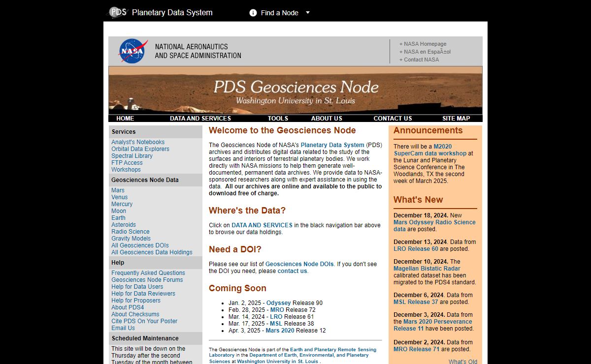The image size is (591, 364).
Task: Click the NASA meatball logo
Action: pyautogui.click(x=133, y=51)
